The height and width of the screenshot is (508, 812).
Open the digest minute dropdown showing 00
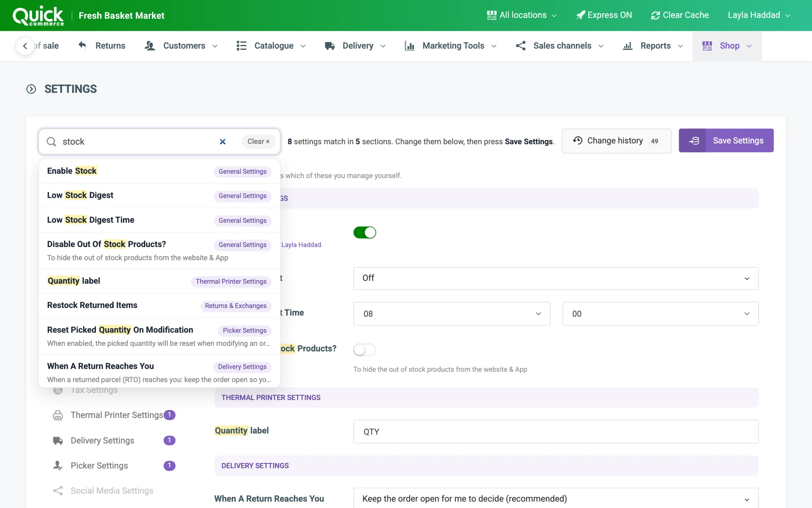pyautogui.click(x=660, y=314)
